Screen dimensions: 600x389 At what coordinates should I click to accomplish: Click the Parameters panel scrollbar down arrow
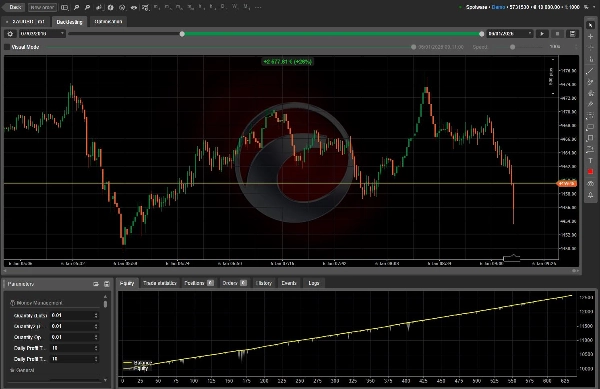tap(105, 380)
